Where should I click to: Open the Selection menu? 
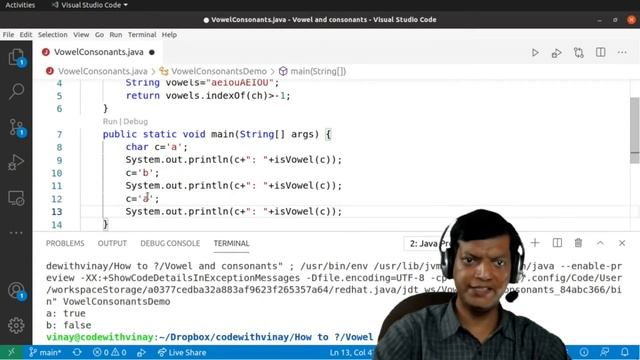[53, 35]
